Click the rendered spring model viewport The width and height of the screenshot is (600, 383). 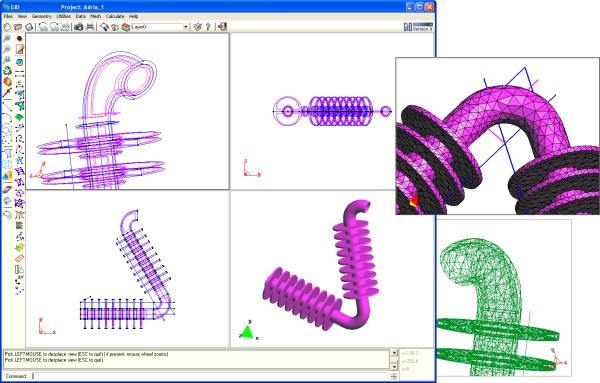[332, 269]
